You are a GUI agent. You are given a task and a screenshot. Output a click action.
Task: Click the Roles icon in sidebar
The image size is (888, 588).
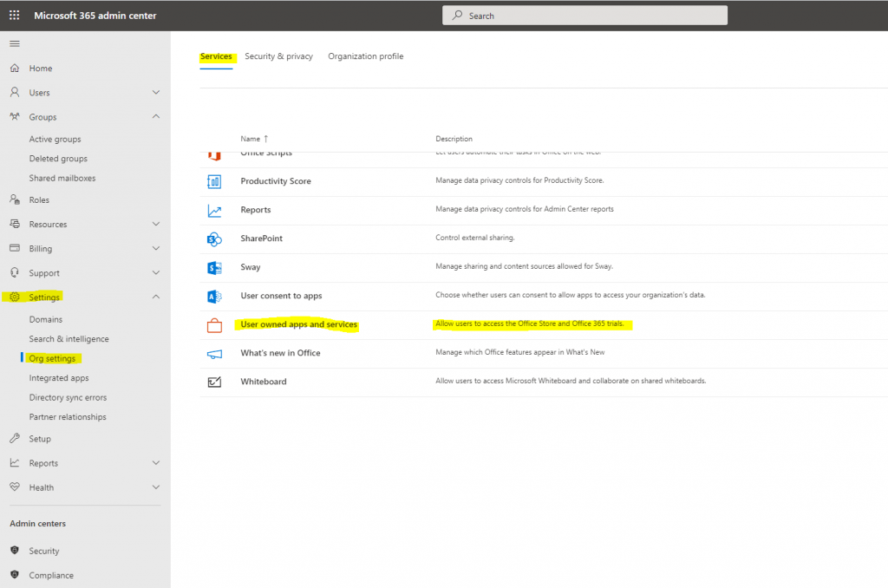click(15, 199)
